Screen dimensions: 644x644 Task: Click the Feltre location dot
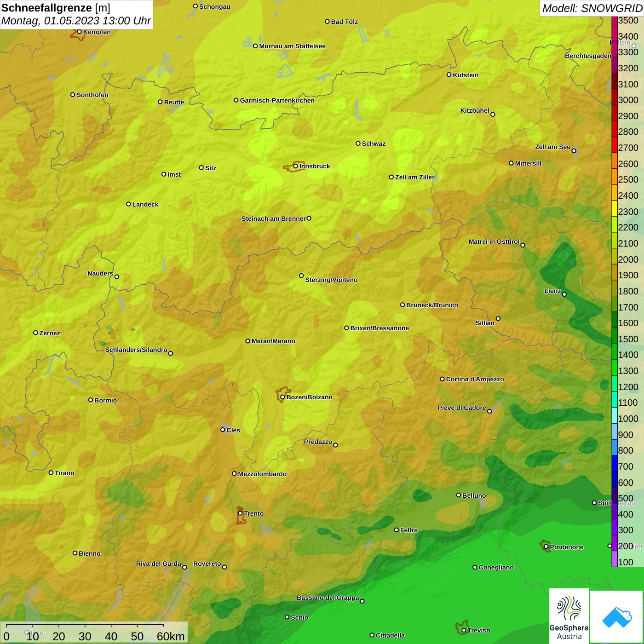click(x=396, y=530)
